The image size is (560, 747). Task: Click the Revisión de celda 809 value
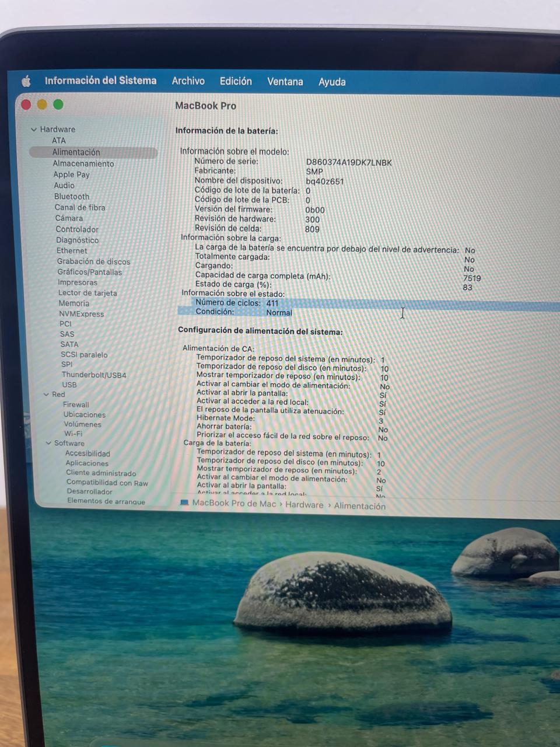coord(312,229)
